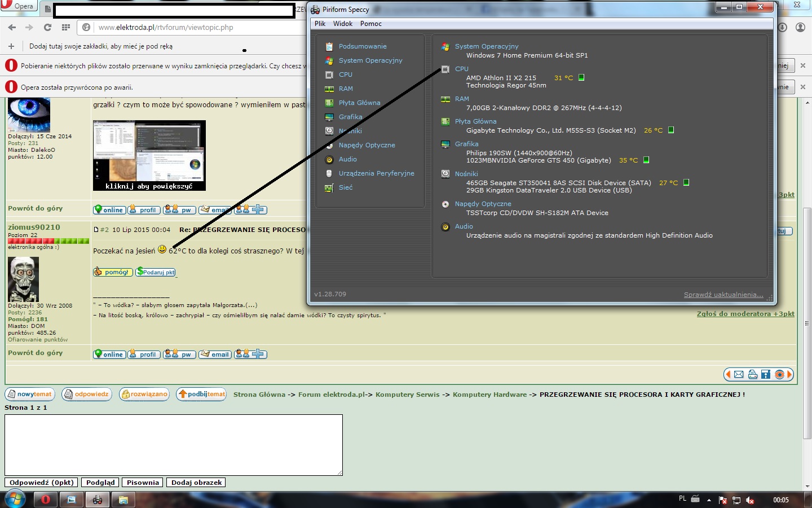This screenshot has width=812, height=508.
Task: Click the 'Podaruj pkt' button
Action: [156, 272]
